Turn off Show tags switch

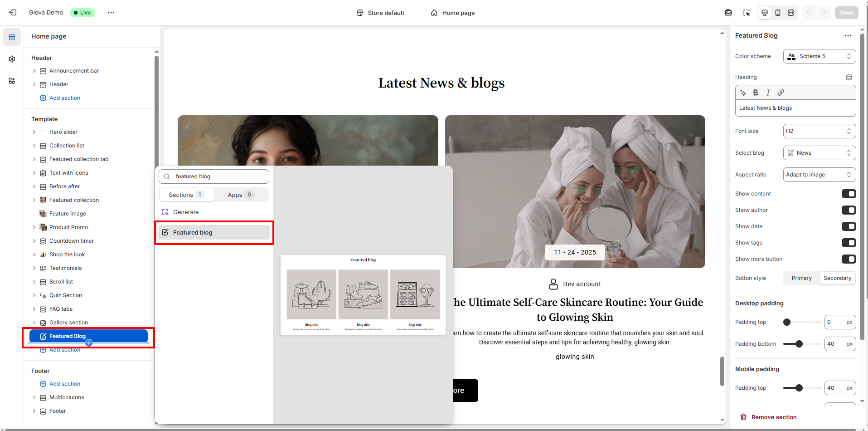(x=849, y=243)
